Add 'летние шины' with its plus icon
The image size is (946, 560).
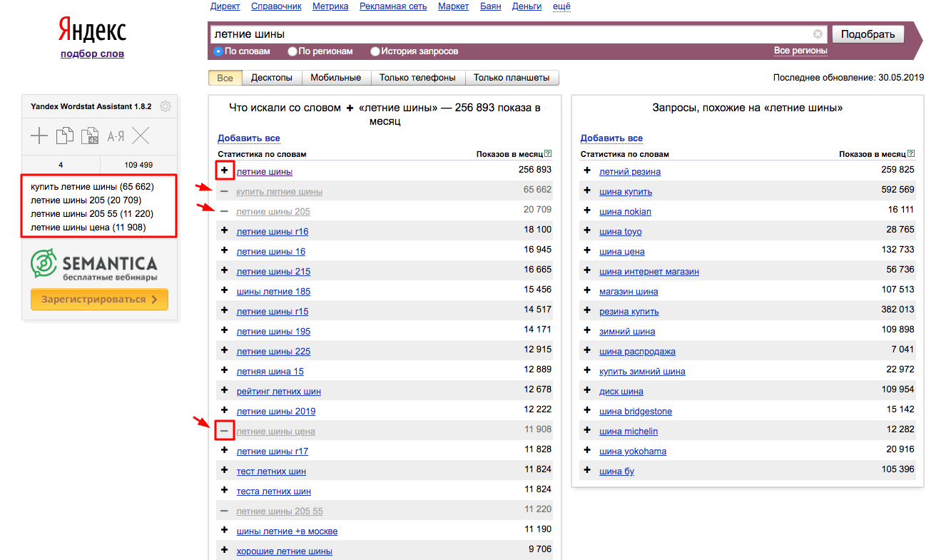pos(225,170)
